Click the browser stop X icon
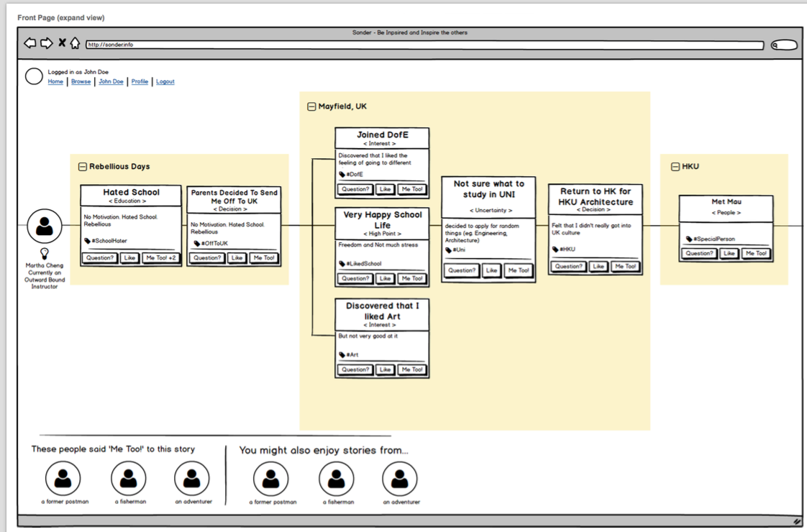Screen dimensions: 807x532 [62, 42]
